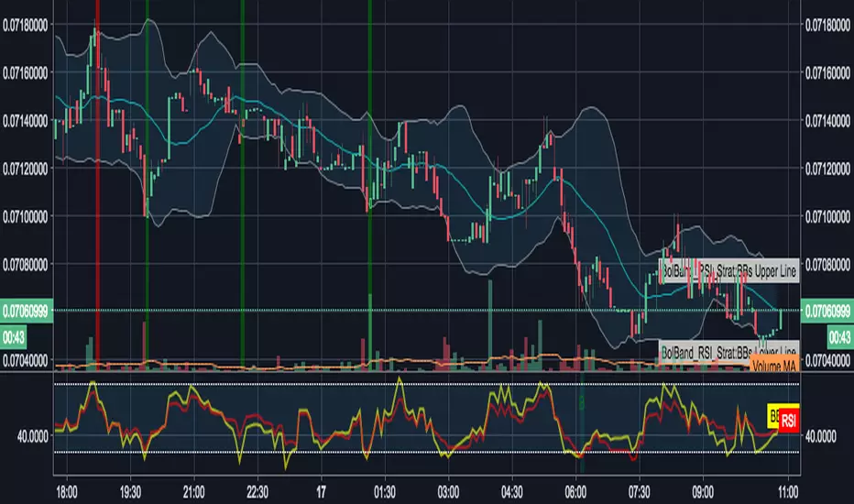This screenshot has width=854, height=504.
Task: Click the 0.07060999 current price tag on left axis
Action: [27, 312]
